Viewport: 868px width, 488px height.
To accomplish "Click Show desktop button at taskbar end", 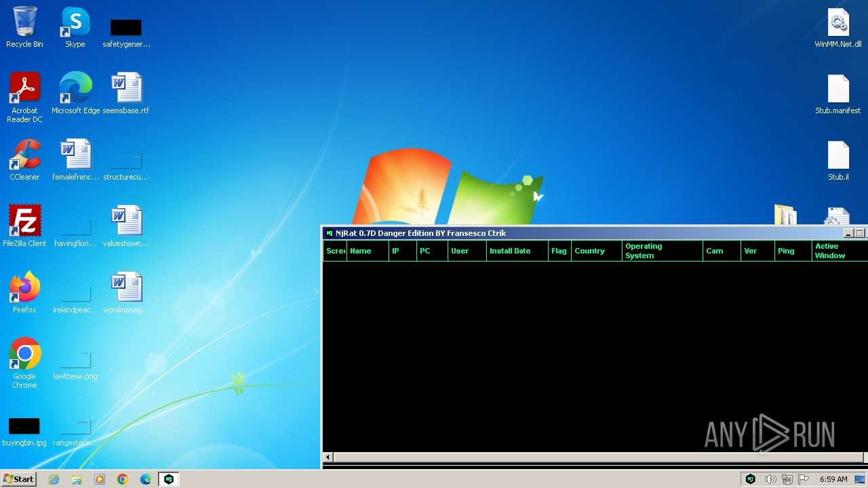I will coord(861,479).
